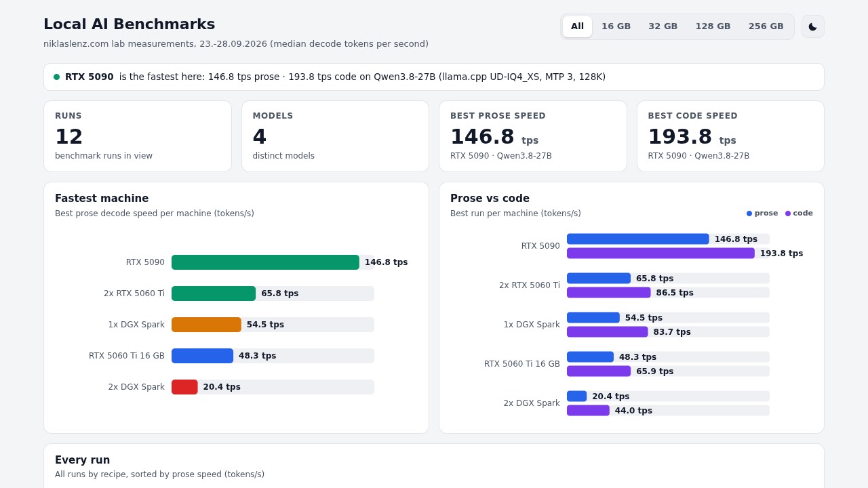Select the Best Prose Speed card value

494,137
